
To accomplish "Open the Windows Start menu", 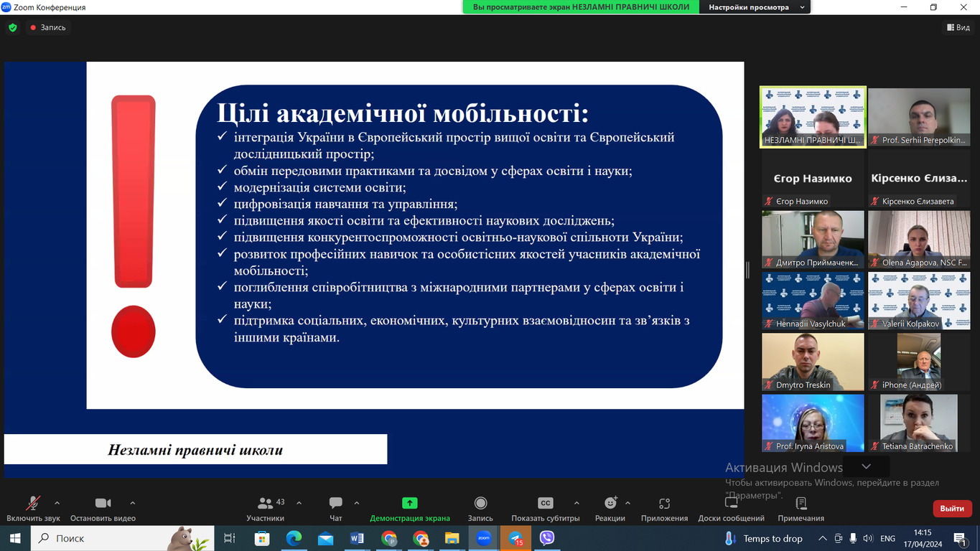I will click(x=15, y=538).
